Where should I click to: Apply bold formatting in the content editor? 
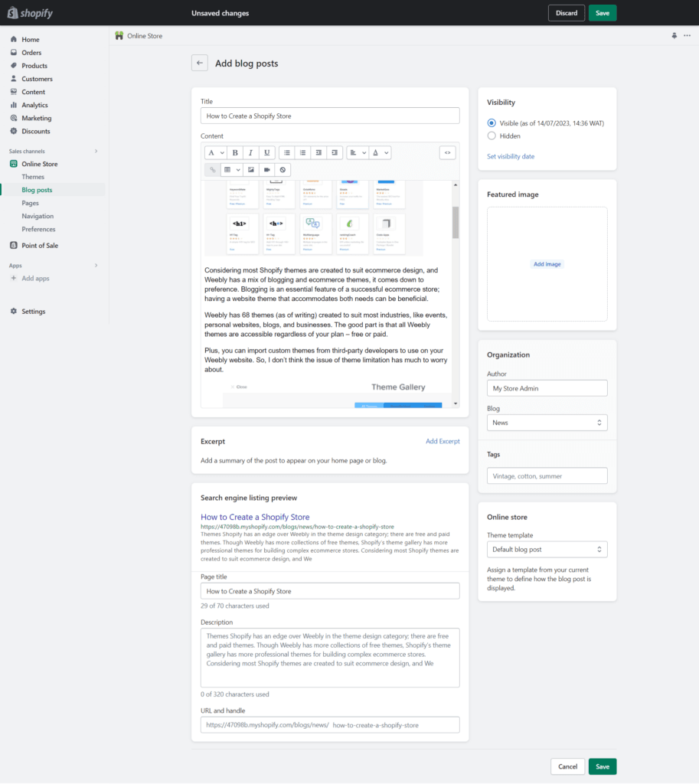pyautogui.click(x=235, y=152)
